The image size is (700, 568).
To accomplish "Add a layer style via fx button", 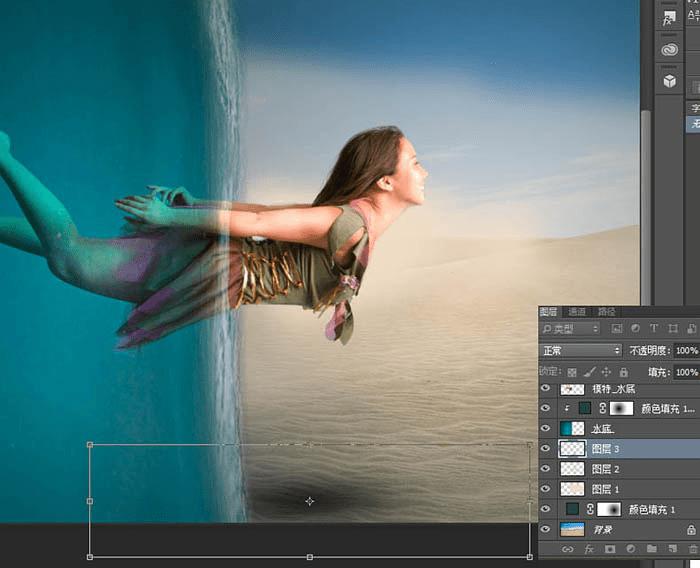I will coord(589,549).
